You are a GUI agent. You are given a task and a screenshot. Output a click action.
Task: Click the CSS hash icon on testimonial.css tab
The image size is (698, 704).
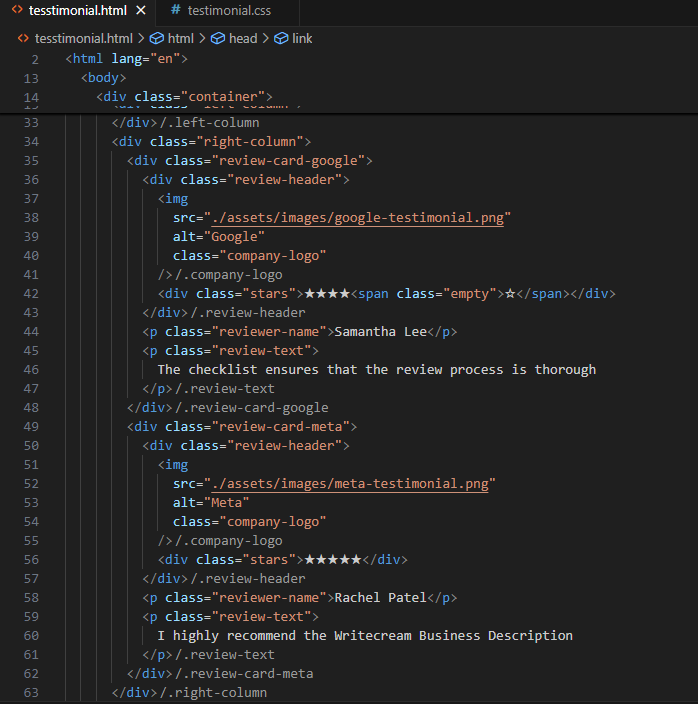(x=176, y=10)
